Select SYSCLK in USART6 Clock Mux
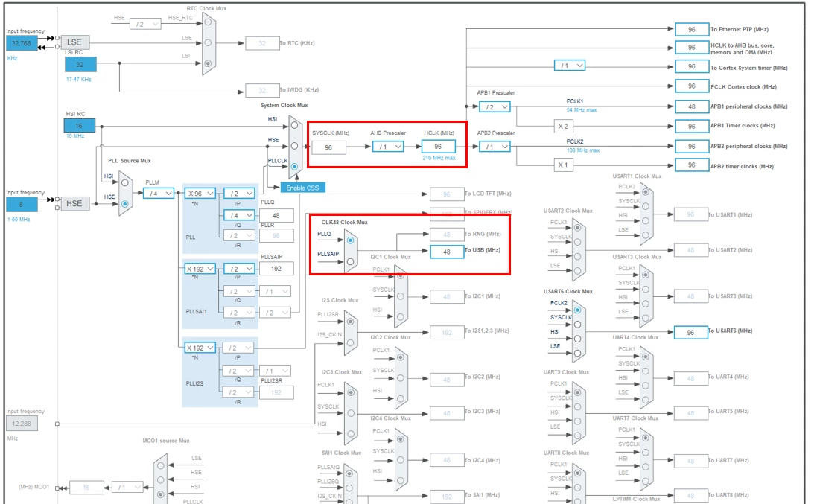 tap(577, 325)
